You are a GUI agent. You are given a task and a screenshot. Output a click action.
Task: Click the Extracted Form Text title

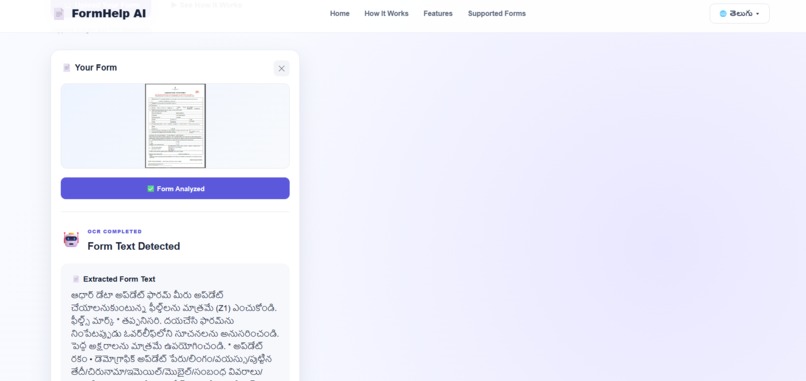coord(119,279)
